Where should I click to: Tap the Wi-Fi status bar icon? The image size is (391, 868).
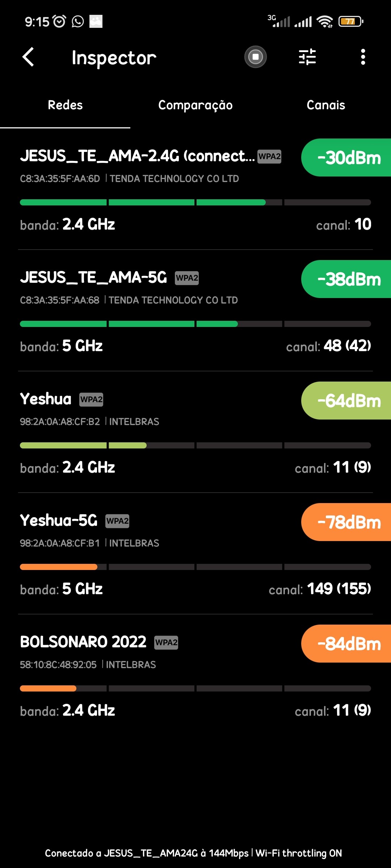point(325,22)
